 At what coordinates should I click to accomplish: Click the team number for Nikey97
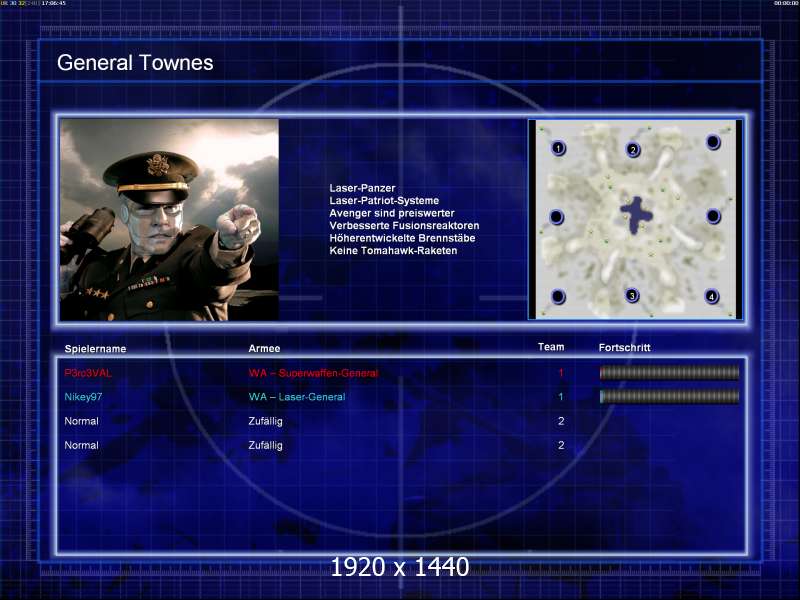click(x=561, y=396)
